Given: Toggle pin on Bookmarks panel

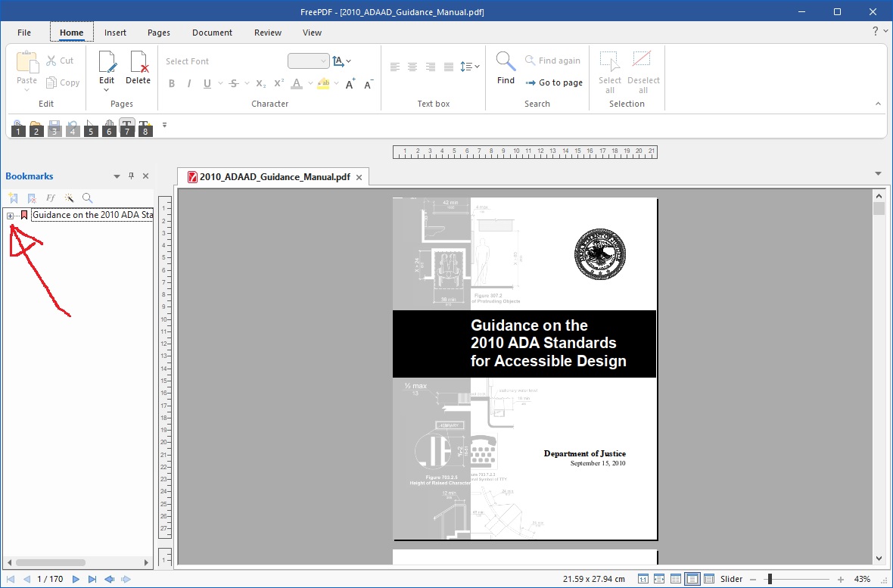Looking at the screenshot, I should (x=131, y=176).
